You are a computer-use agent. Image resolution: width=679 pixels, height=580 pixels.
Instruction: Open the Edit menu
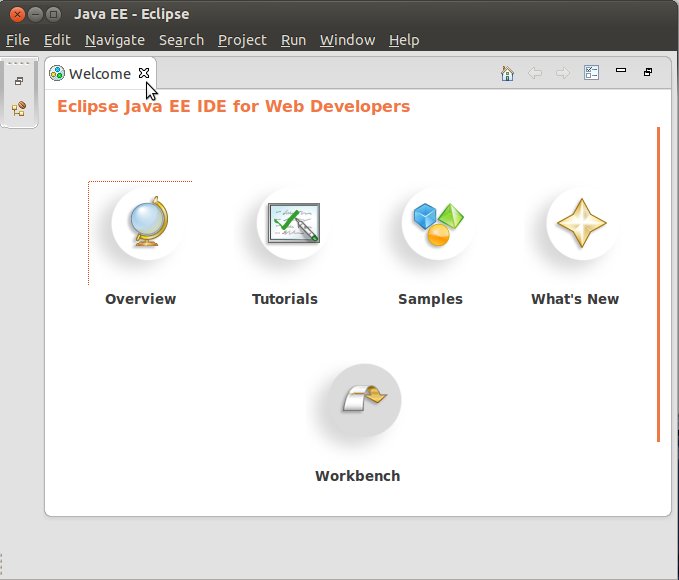pos(57,40)
